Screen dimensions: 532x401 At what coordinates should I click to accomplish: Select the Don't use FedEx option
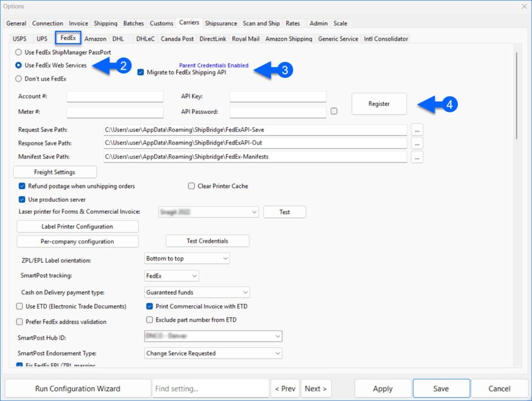(18, 79)
